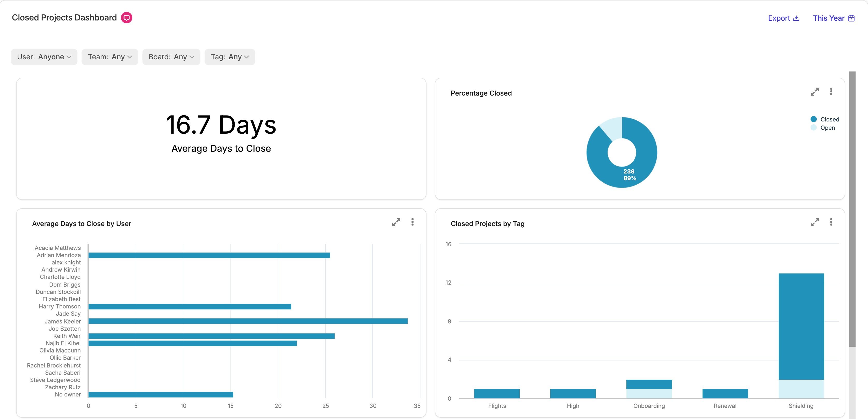The height and width of the screenshot is (419, 868).
Task: Open three-dot menu for Closed Projects by Tag
Action: [831, 222]
